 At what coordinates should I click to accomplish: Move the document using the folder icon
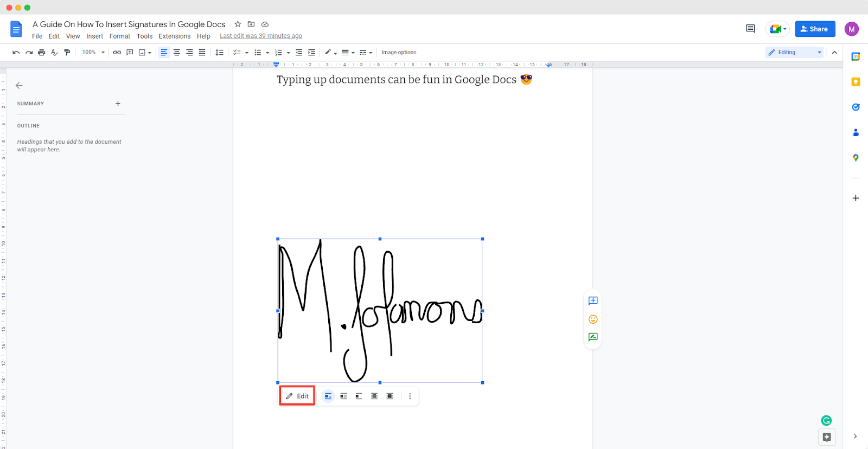(251, 24)
